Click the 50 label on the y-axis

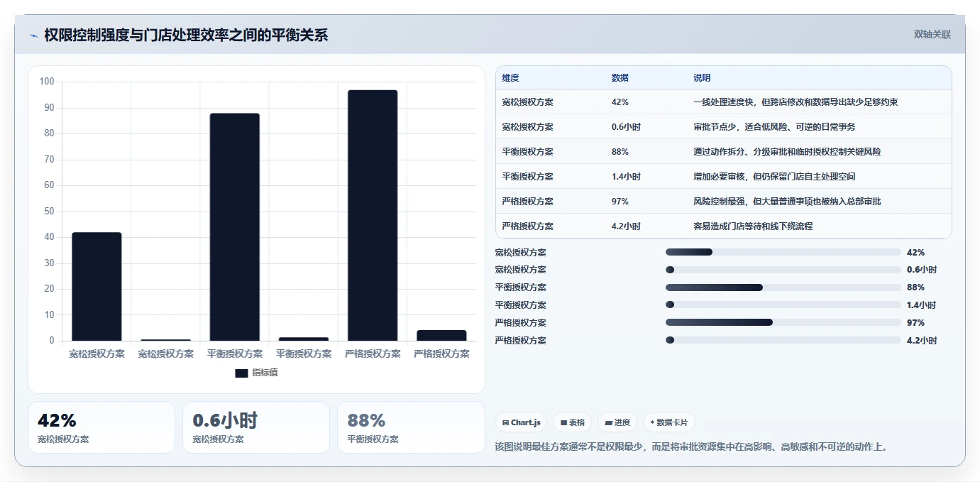click(x=49, y=212)
